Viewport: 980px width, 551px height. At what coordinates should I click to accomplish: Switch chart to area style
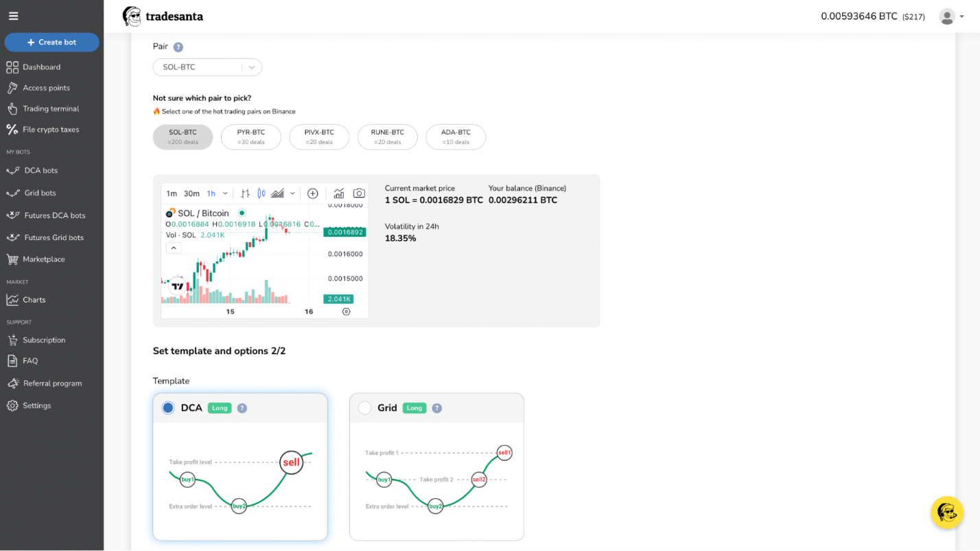click(277, 194)
